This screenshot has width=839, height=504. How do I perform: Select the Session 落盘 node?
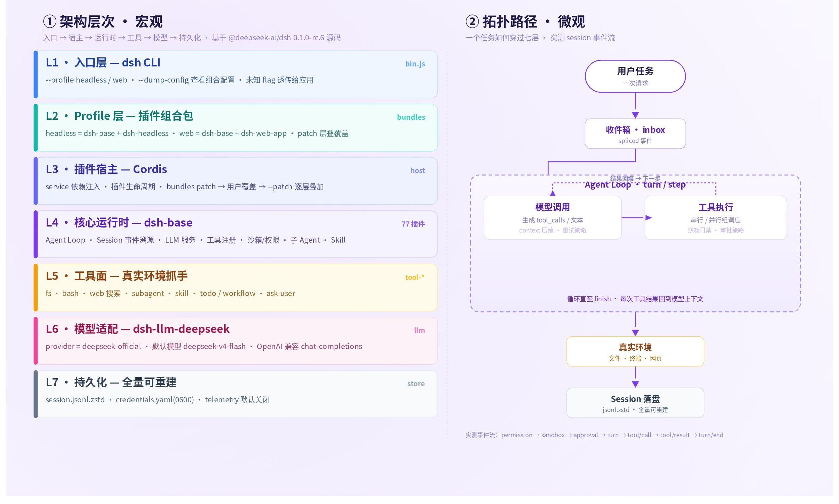tap(635, 403)
